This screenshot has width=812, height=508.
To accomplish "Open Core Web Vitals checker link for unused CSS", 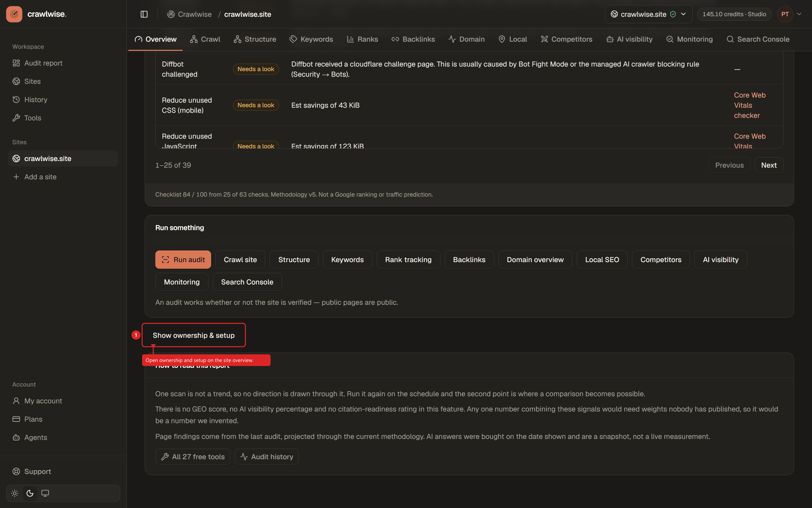I will pos(750,105).
